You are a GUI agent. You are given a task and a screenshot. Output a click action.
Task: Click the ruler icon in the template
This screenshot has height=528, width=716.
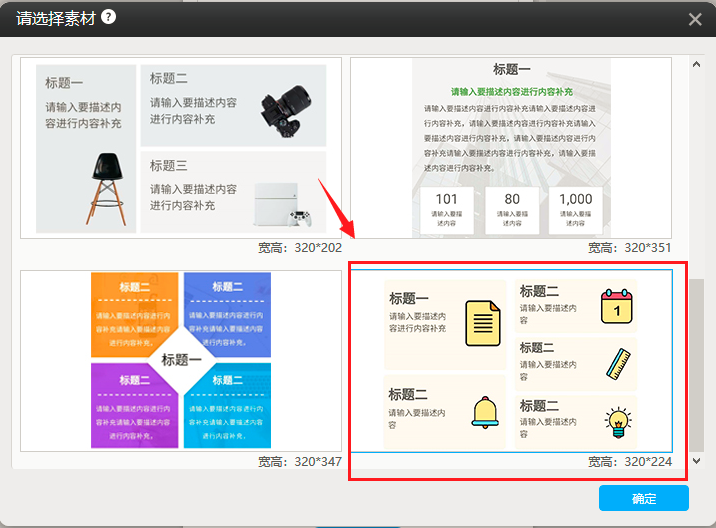click(x=617, y=363)
